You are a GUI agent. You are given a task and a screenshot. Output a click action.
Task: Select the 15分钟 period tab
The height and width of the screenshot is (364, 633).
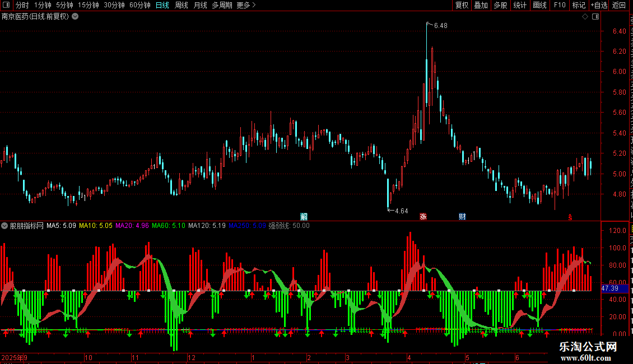point(89,5)
